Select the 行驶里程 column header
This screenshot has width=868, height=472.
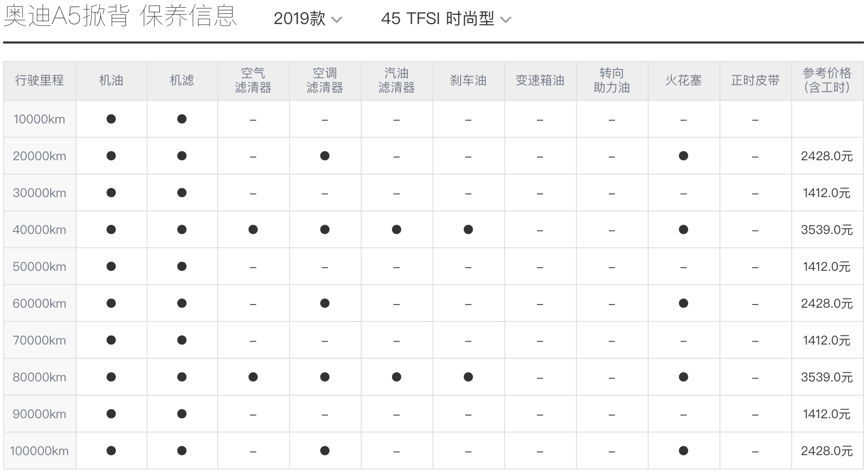[39, 80]
